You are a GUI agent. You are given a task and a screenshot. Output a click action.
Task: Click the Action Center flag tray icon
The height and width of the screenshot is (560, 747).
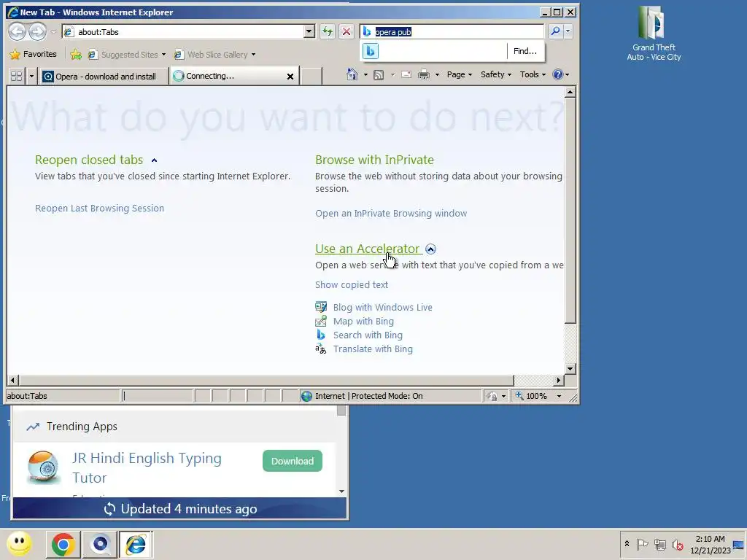[x=642, y=544]
